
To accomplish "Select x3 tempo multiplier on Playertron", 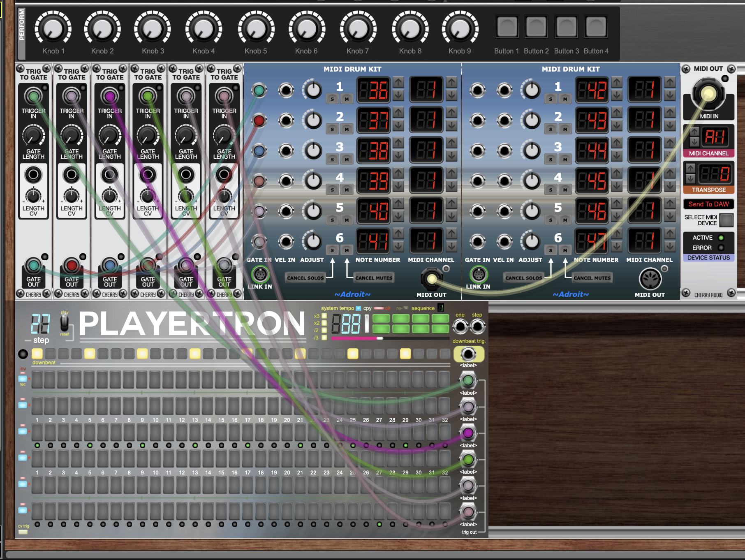I will [x=324, y=316].
